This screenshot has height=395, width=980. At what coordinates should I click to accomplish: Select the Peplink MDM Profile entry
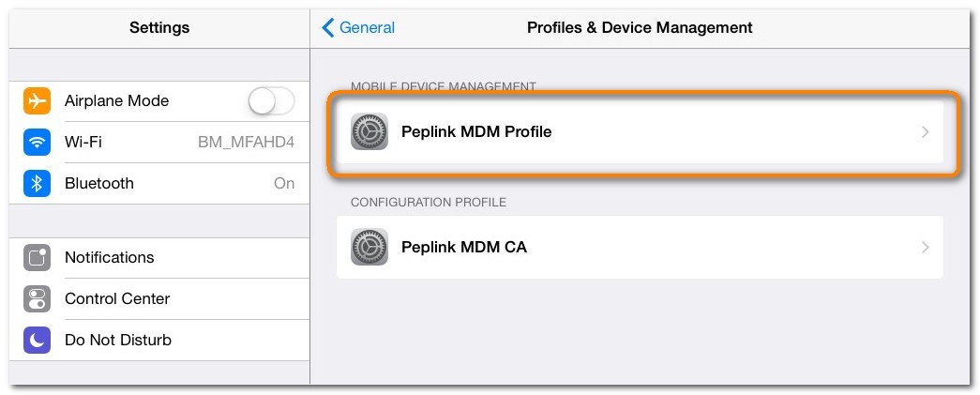click(638, 132)
